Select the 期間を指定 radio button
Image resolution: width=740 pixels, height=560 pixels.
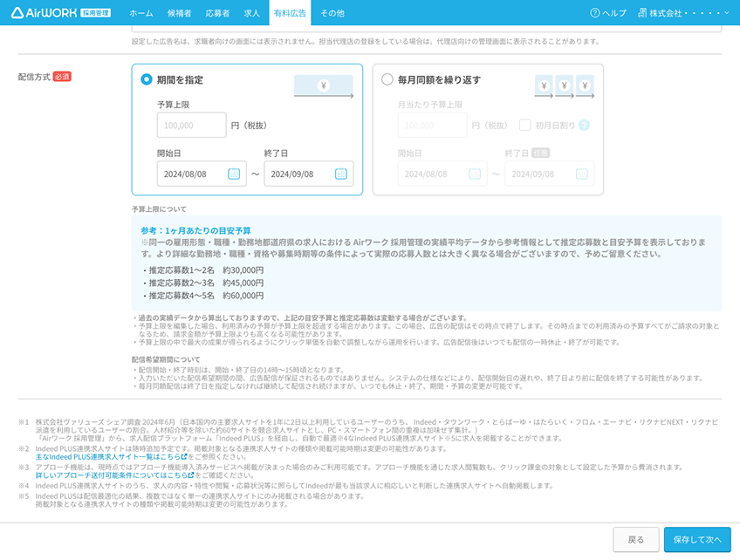point(147,79)
